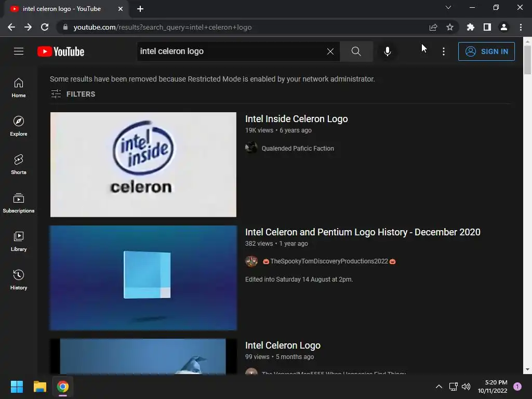Click the browser forward arrow
The image size is (532, 399).
[28, 27]
